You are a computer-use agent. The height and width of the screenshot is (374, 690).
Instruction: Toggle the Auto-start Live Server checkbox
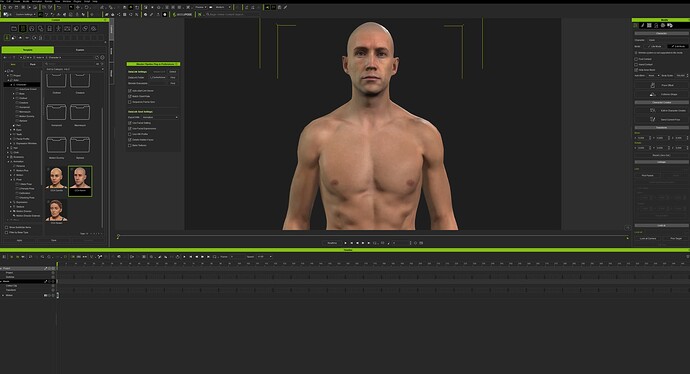tap(130, 91)
